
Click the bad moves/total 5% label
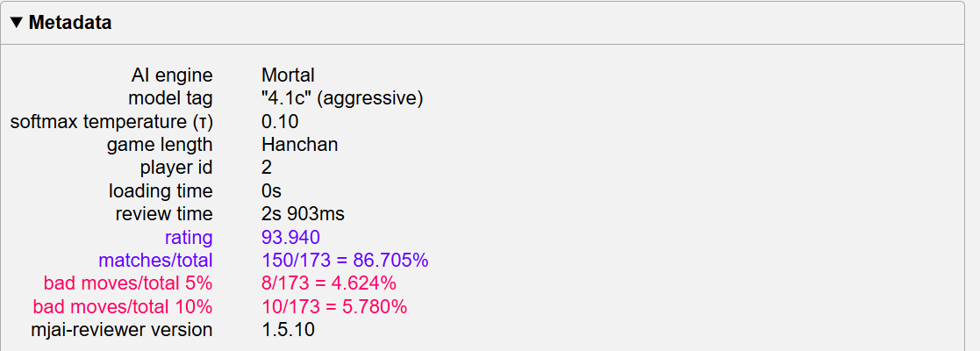click(x=128, y=283)
